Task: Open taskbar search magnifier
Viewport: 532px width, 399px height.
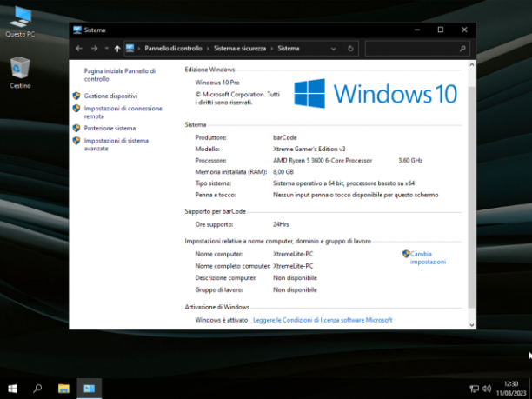Action: pyautogui.click(x=37, y=389)
